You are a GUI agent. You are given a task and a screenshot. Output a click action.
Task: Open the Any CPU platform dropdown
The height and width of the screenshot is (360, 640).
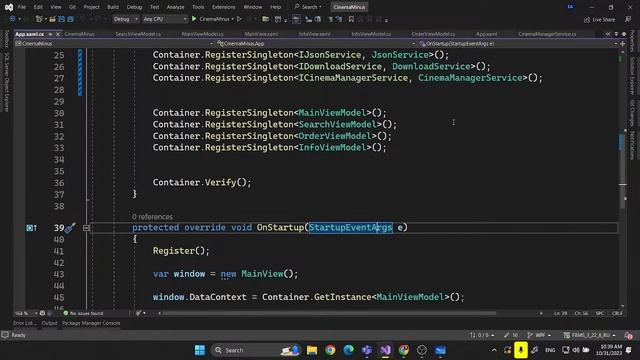(165, 19)
